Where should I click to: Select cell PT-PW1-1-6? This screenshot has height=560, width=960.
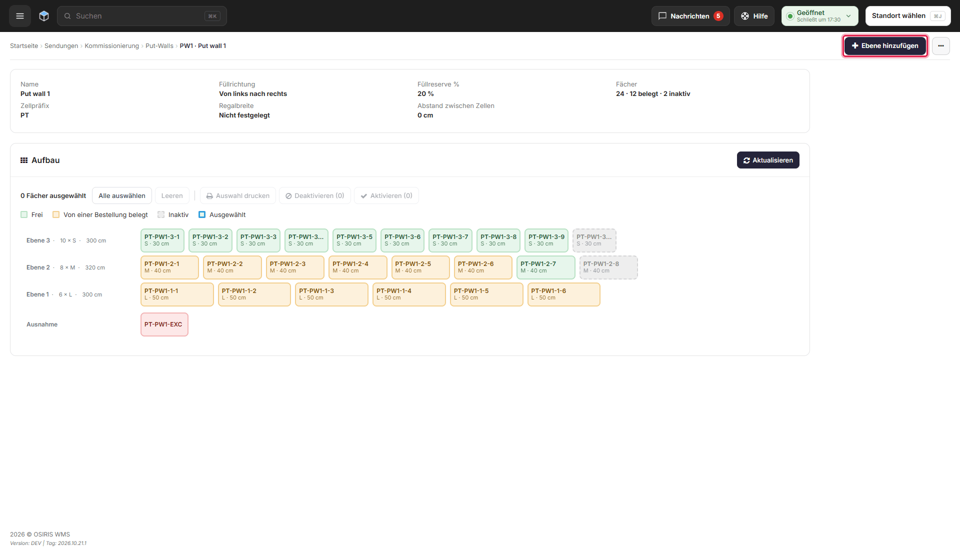(564, 294)
